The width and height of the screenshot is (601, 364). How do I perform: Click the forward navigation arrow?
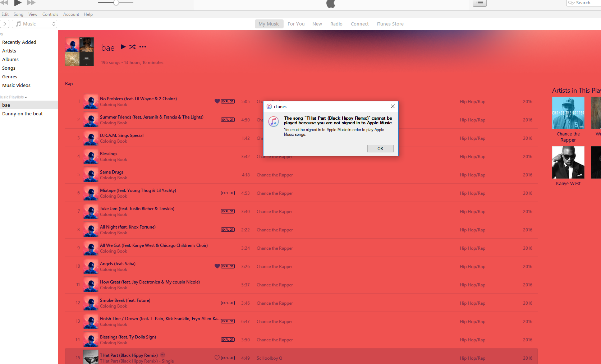(5, 24)
